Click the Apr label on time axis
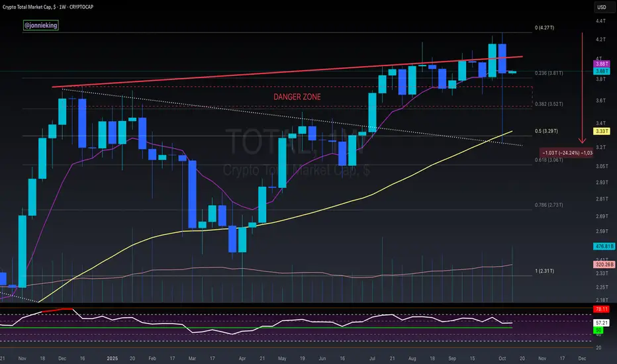 point(242,359)
